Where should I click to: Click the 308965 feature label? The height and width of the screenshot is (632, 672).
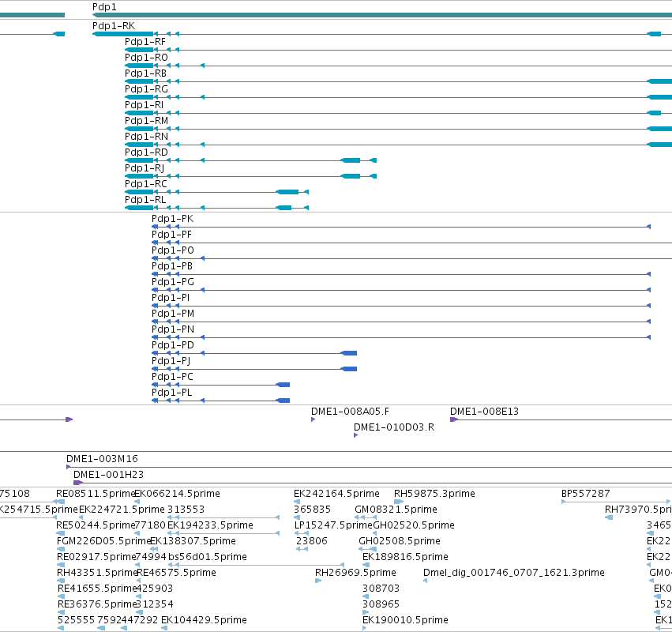pyautogui.click(x=381, y=604)
